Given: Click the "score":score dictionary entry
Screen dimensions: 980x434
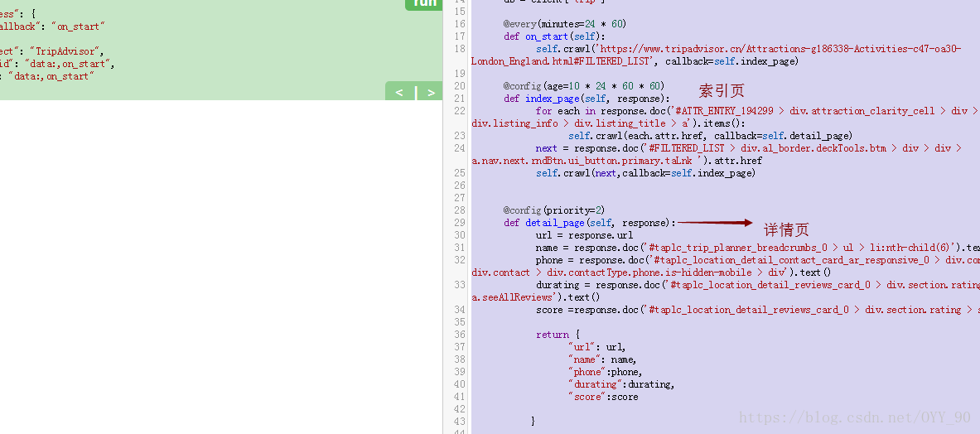Looking at the screenshot, I should click(x=602, y=398).
